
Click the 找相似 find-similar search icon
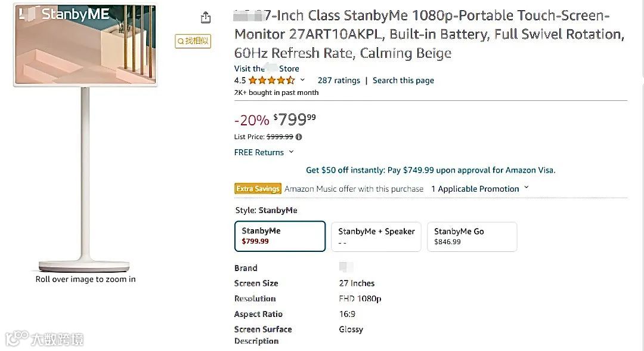(x=193, y=41)
